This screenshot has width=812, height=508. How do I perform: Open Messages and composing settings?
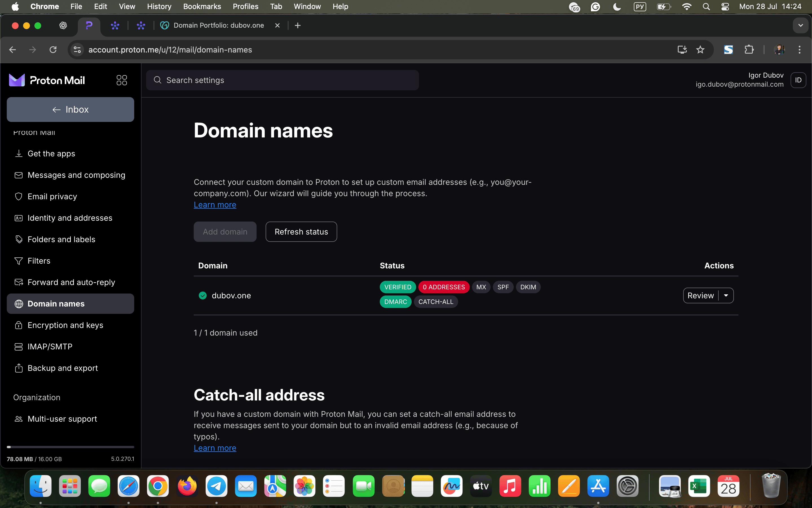pyautogui.click(x=70, y=175)
